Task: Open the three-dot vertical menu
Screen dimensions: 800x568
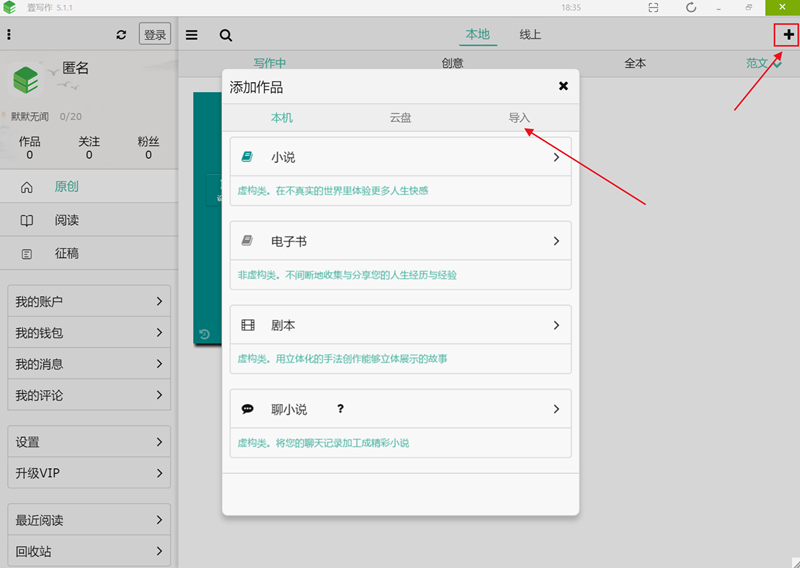Action: (x=9, y=35)
